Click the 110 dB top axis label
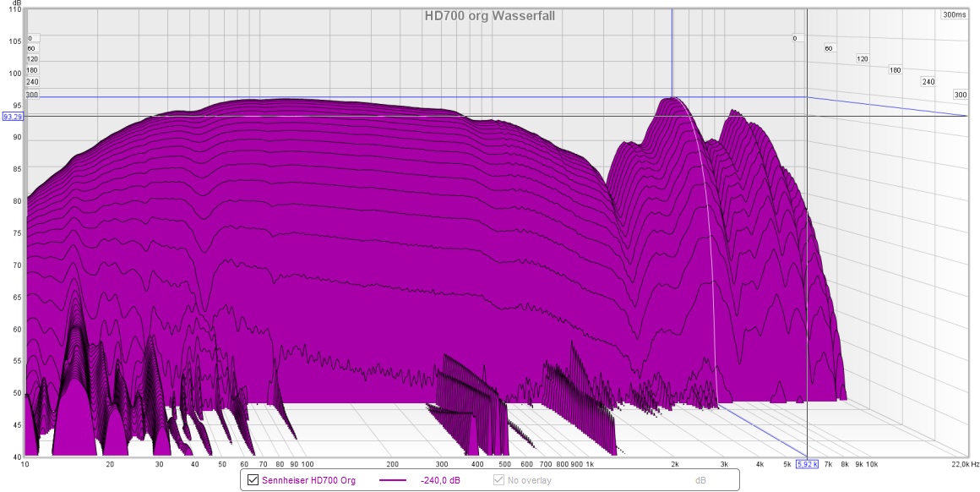 [14, 10]
